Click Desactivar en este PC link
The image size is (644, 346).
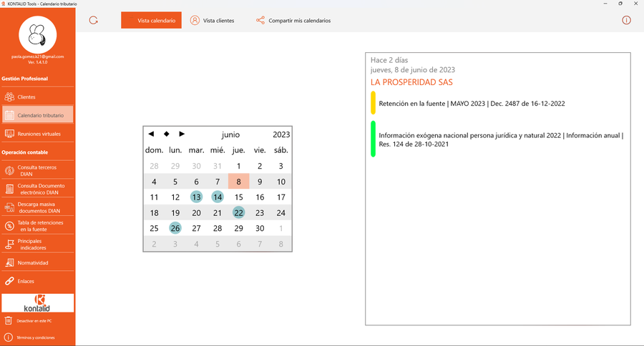(34, 321)
